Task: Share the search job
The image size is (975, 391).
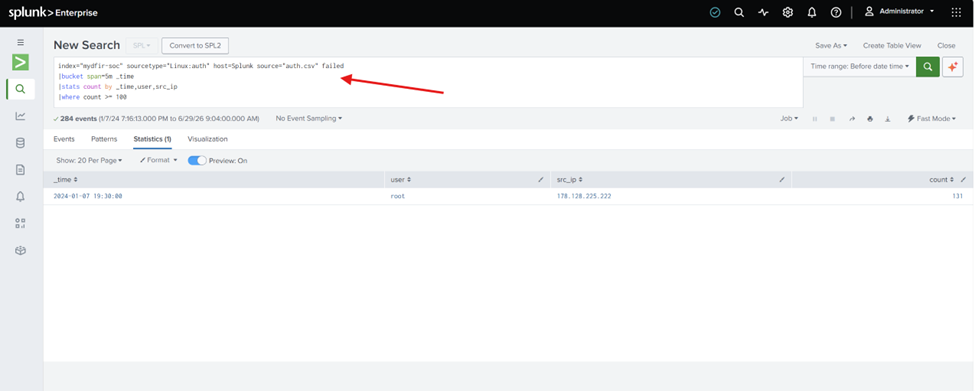Action: [852, 119]
